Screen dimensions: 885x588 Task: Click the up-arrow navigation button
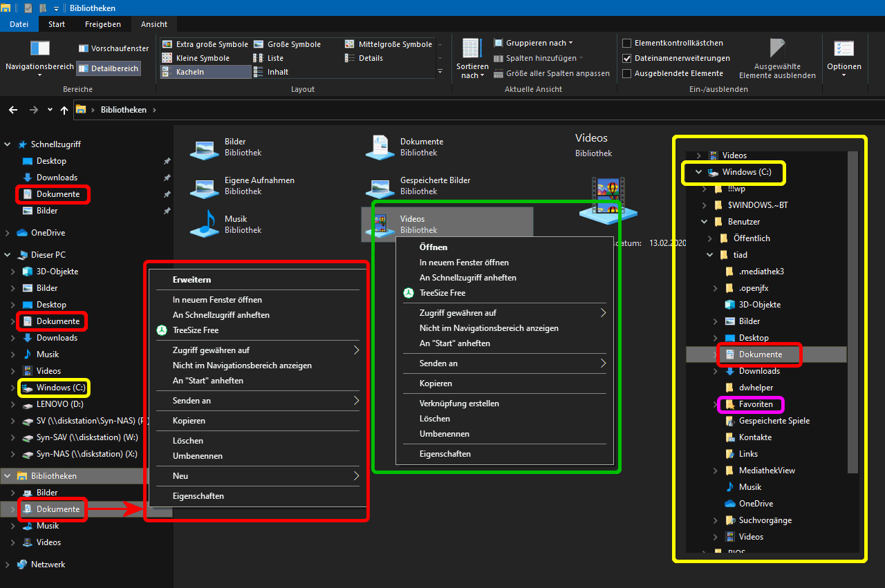coord(64,110)
